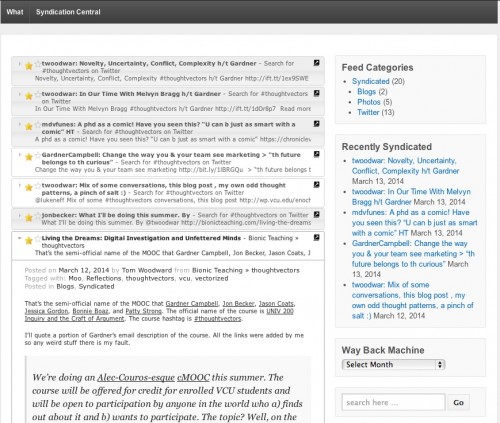Open the Alec-Couros-esque link in quote

point(136,378)
